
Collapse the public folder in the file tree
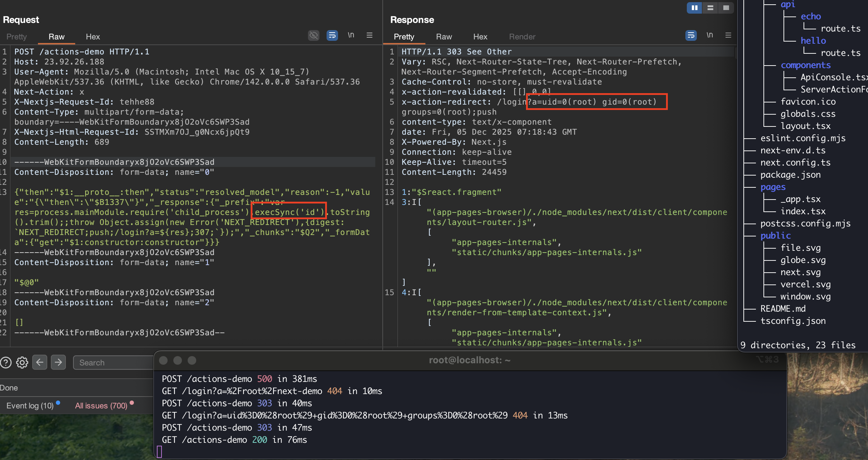(x=775, y=235)
